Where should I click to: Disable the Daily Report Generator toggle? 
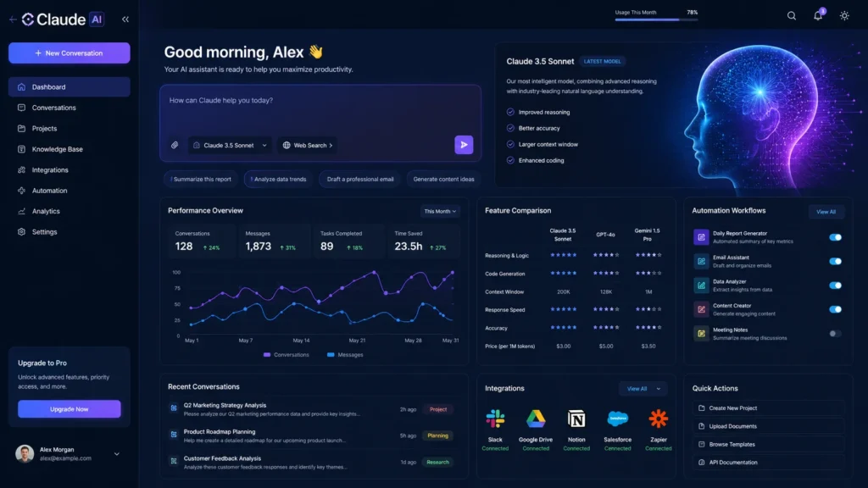(x=835, y=237)
